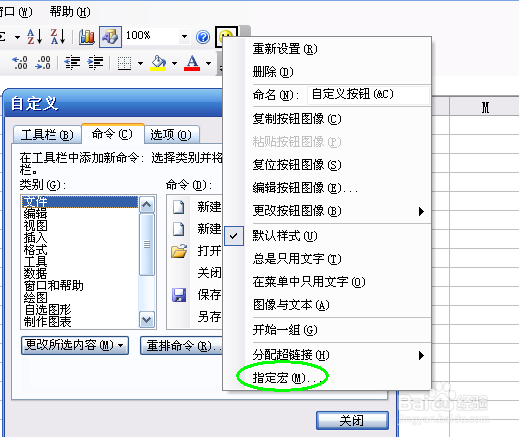Expand borders dropdown arrow

point(140,63)
